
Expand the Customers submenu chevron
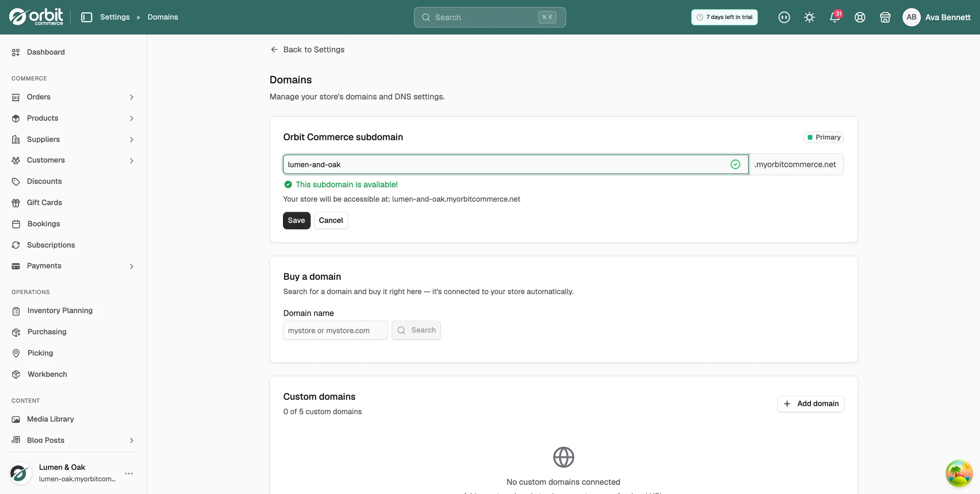click(x=131, y=161)
